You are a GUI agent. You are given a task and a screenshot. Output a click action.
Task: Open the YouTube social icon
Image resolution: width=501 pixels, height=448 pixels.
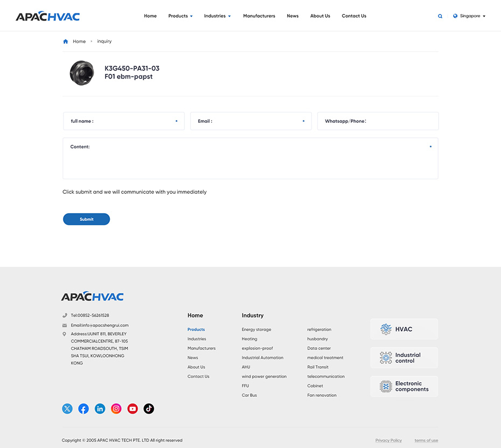tap(133, 409)
